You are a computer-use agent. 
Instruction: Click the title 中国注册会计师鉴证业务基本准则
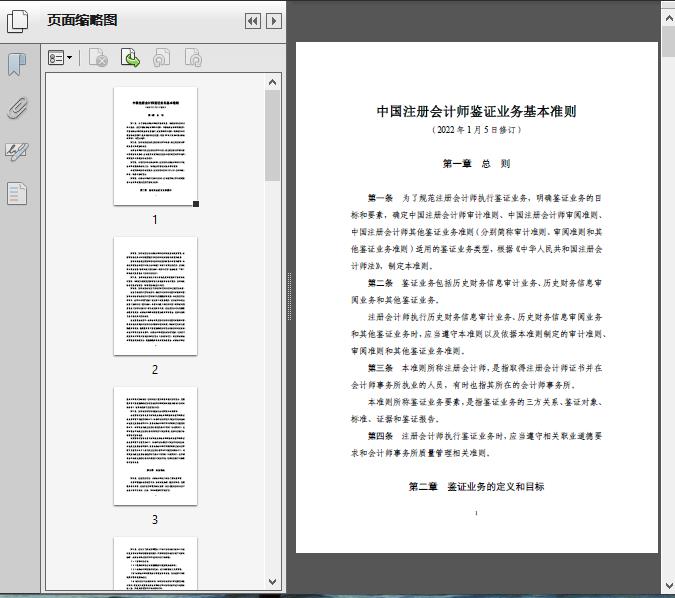[476, 111]
